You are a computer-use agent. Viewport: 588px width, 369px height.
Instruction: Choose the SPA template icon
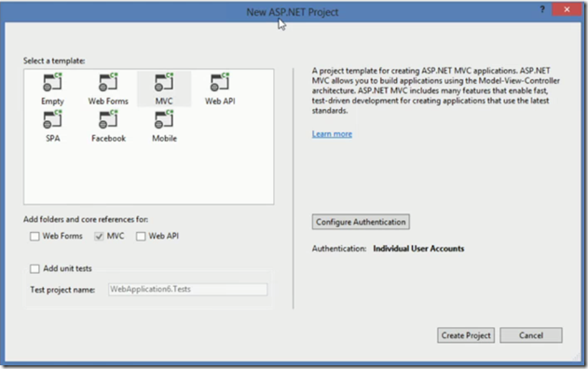tap(52, 119)
